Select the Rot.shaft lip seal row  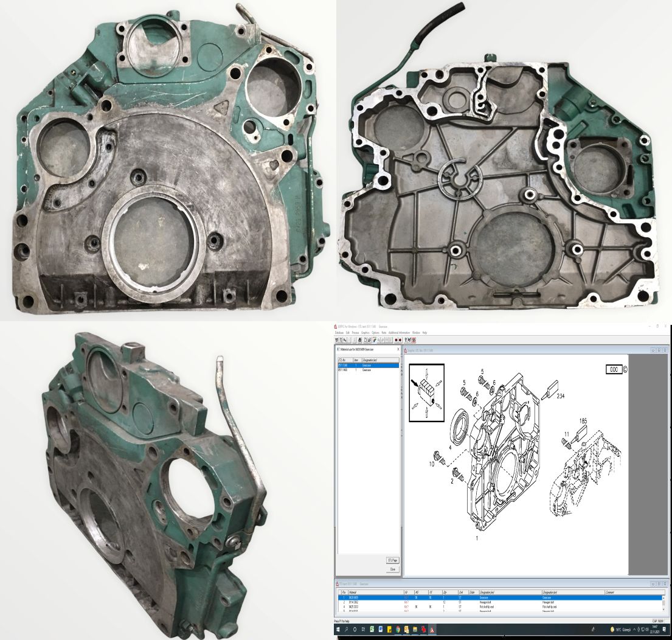click(499, 607)
